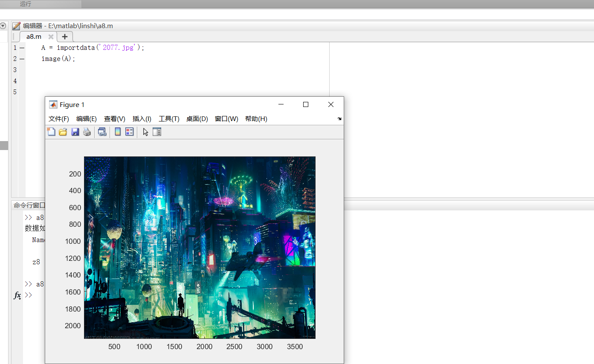
Task: Click the image(A); line in editor
Action: [58, 59]
